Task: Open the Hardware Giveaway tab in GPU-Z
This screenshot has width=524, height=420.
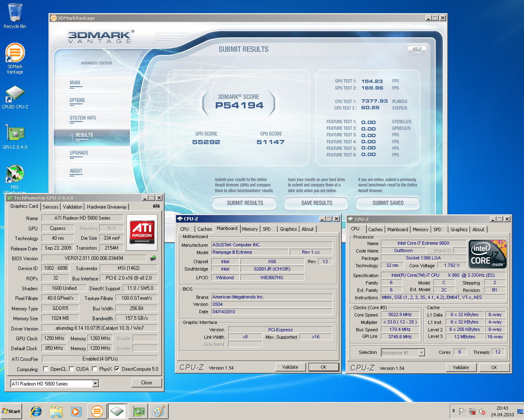Action: (x=107, y=207)
